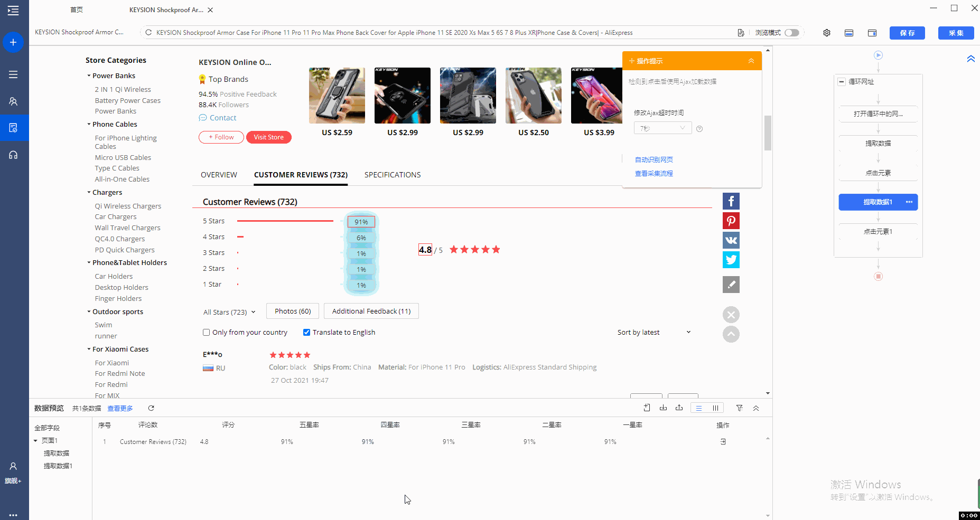Open the SPECIFICATIONS tab
This screenshot has height=520, width=980.
(393, 175)
